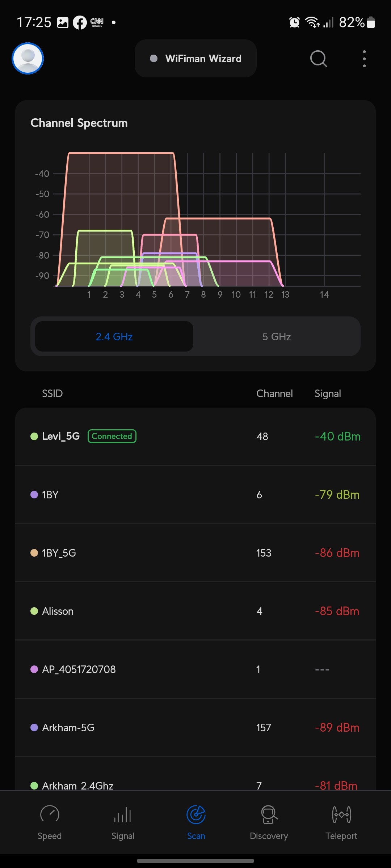Sort list by Signal column header
391x868 pixels.
328,393
